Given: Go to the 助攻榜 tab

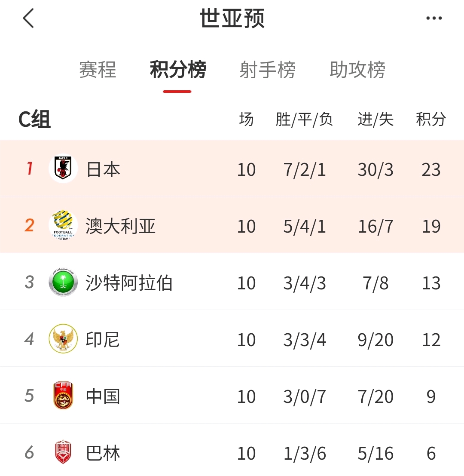Looking at the screenshot, I should (357, 70).
